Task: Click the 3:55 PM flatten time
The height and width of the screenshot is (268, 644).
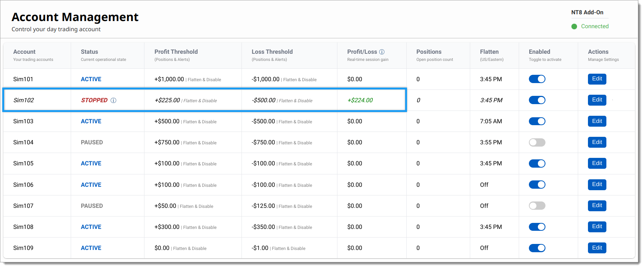Action: [x=491, y=142]
